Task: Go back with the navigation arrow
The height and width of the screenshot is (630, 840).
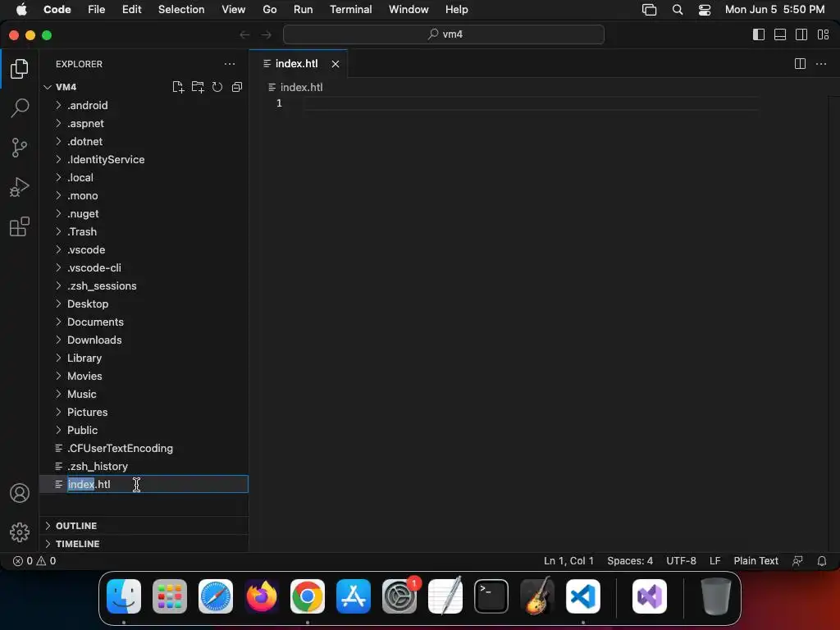Action: 244,34
